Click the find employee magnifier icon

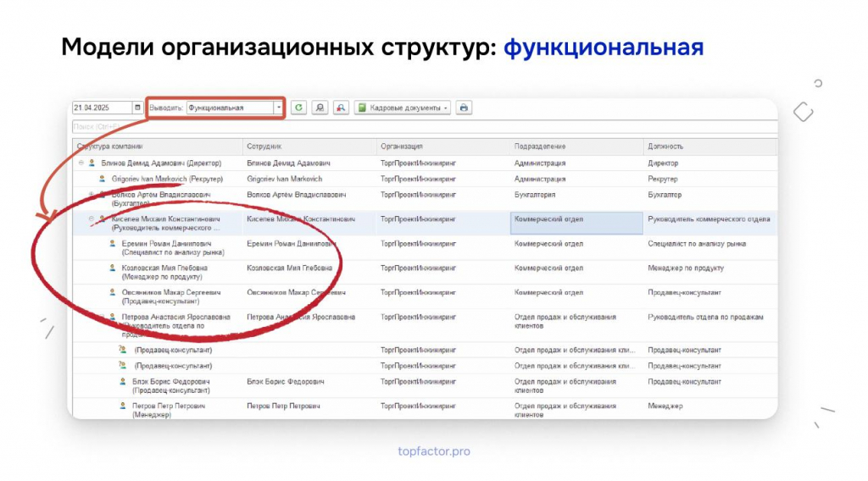coord(320,108)
